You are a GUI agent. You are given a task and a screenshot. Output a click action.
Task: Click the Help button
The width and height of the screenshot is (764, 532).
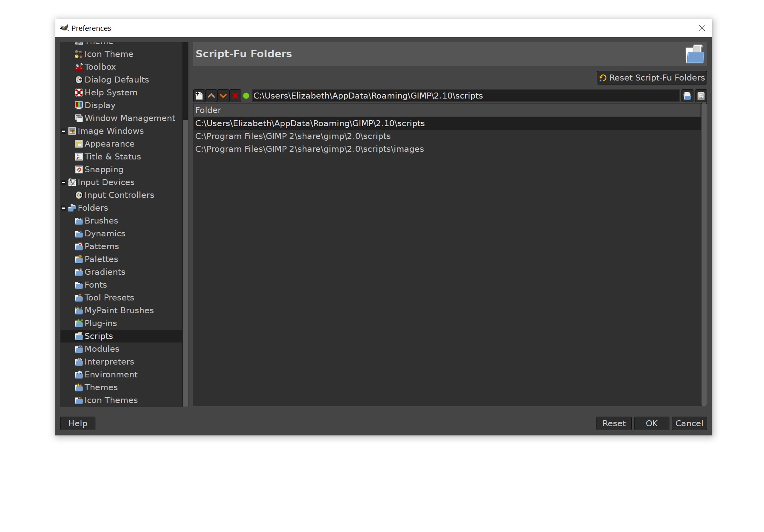(x=78, y=423)
